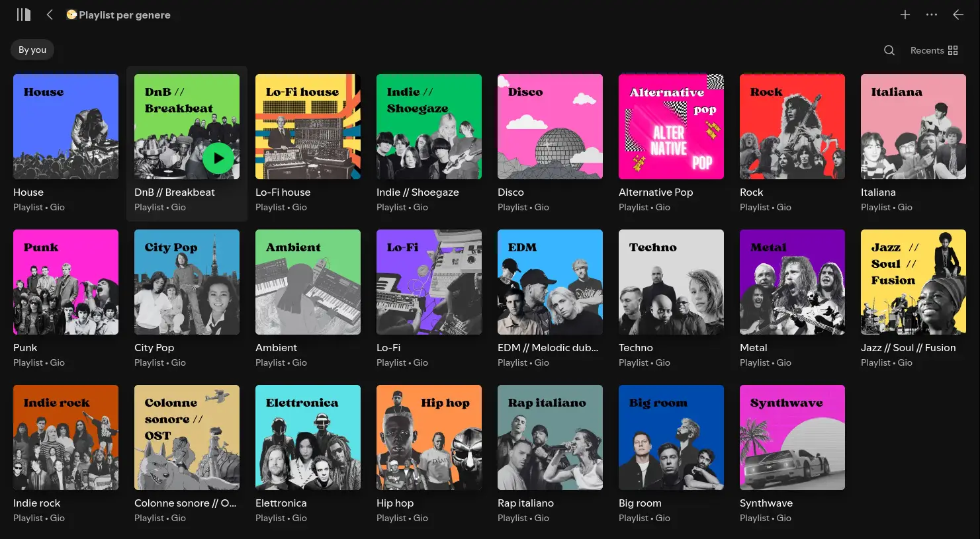Open search in library with magnifier icon
The width and height of the screenshot is (980, 539).
coord(889,50)
